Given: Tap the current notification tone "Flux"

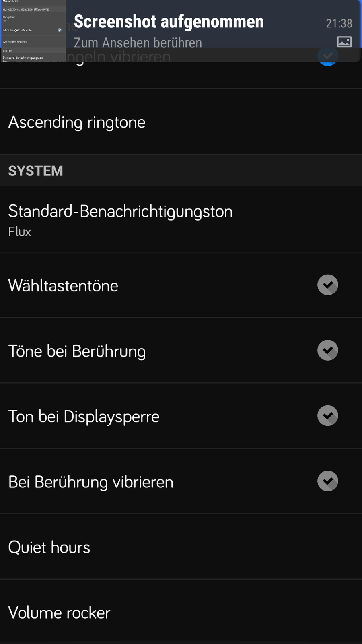Looking at the screenshot, I should pyautogui.click(x=20, y=232).
